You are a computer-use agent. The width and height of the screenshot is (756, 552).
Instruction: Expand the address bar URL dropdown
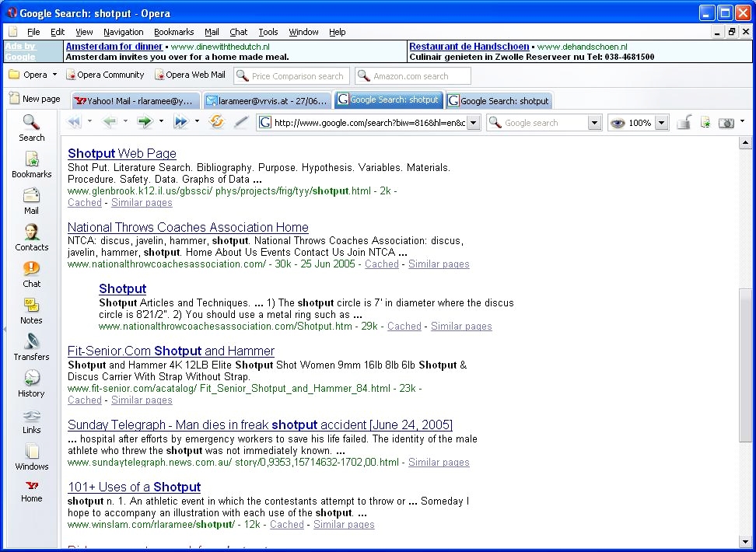(x=474, y=123)
